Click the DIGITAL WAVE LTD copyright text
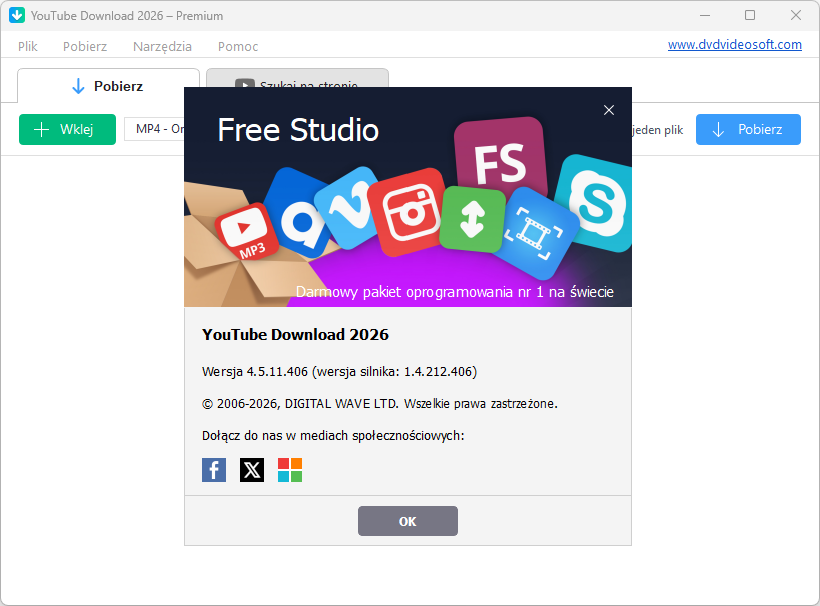 pos(380,404)
